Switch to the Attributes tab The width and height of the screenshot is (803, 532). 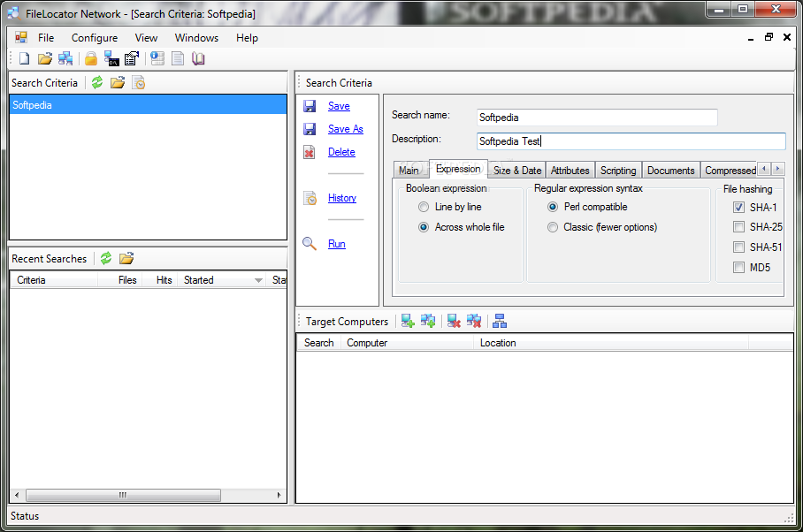point(570,171)
